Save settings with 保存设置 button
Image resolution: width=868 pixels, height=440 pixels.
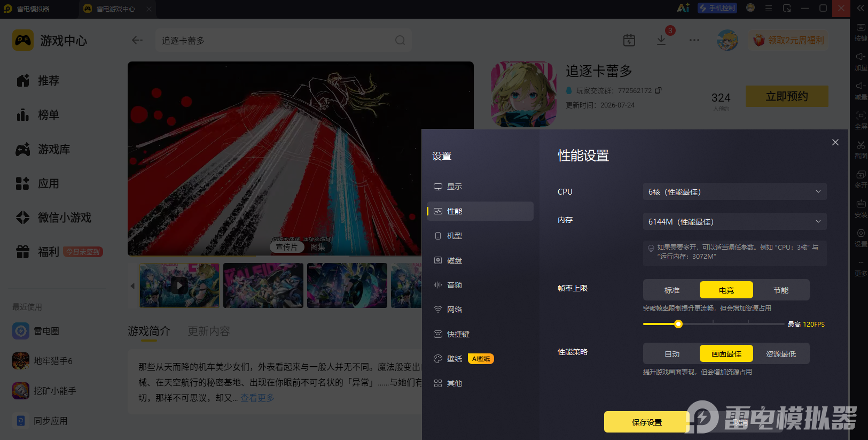pyautogui.click(x=647, y=422)
